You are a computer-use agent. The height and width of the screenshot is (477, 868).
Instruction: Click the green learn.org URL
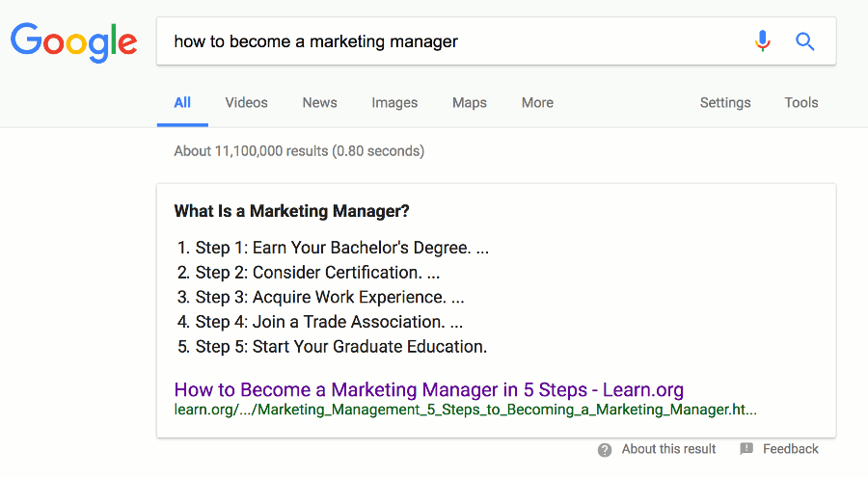465,410
